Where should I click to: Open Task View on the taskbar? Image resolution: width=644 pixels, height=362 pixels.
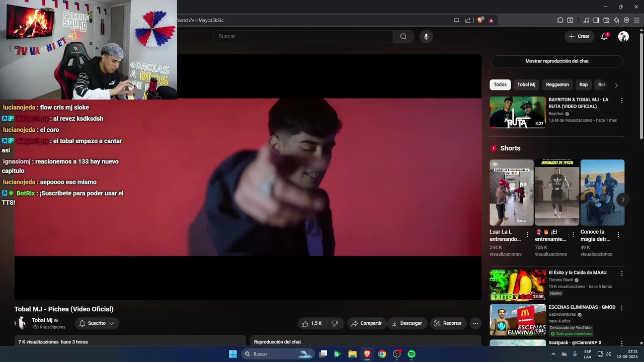click(x=323, y=354)
